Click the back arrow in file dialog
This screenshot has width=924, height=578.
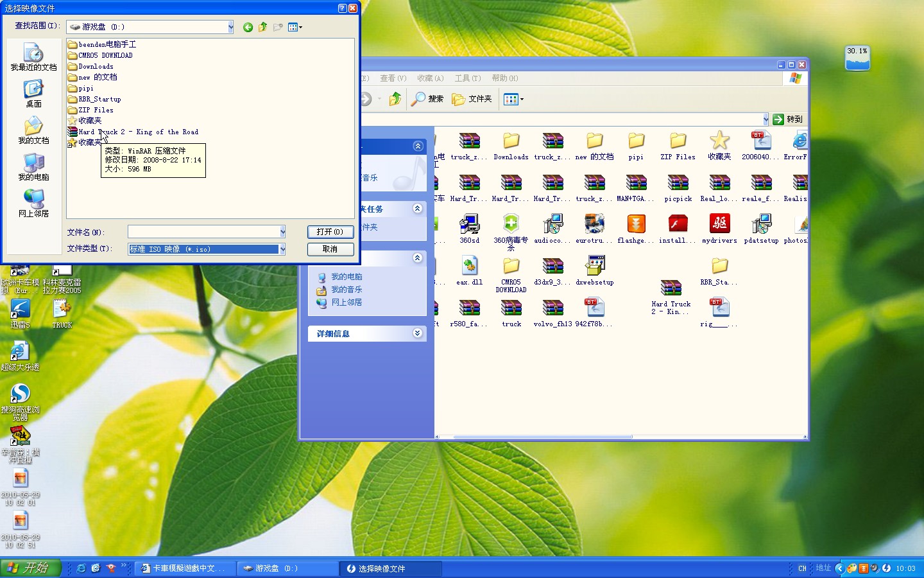pos(248,27)
